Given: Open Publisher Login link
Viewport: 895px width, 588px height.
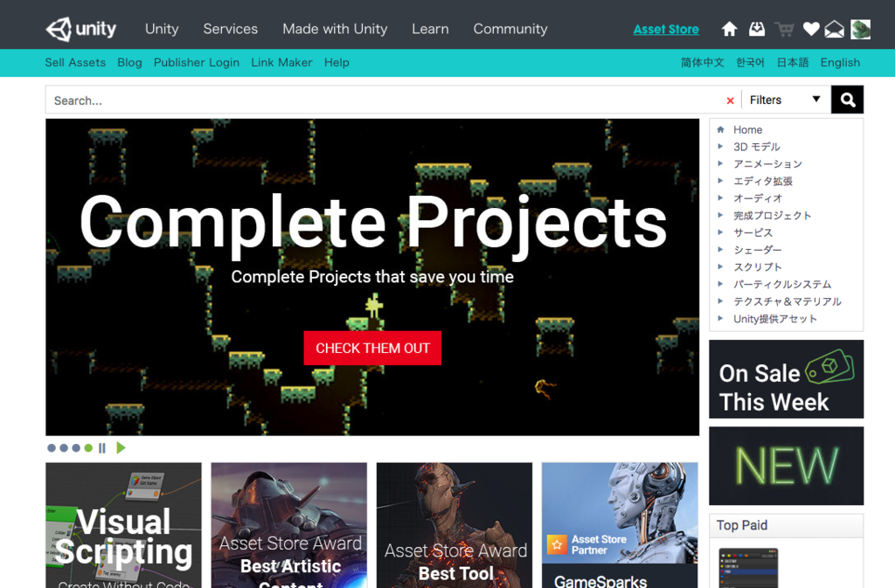Looking at the screenshot, I should tap(197, 62).
